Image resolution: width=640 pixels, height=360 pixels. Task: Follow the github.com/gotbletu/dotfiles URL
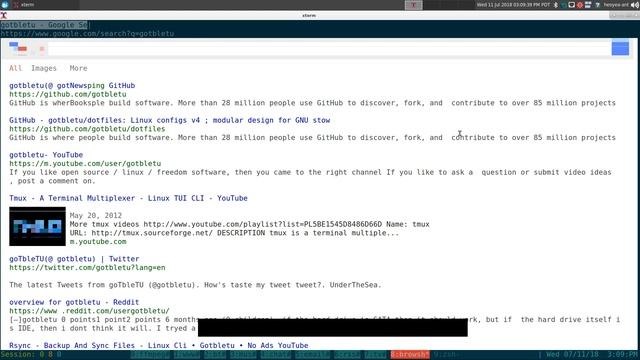87,129
